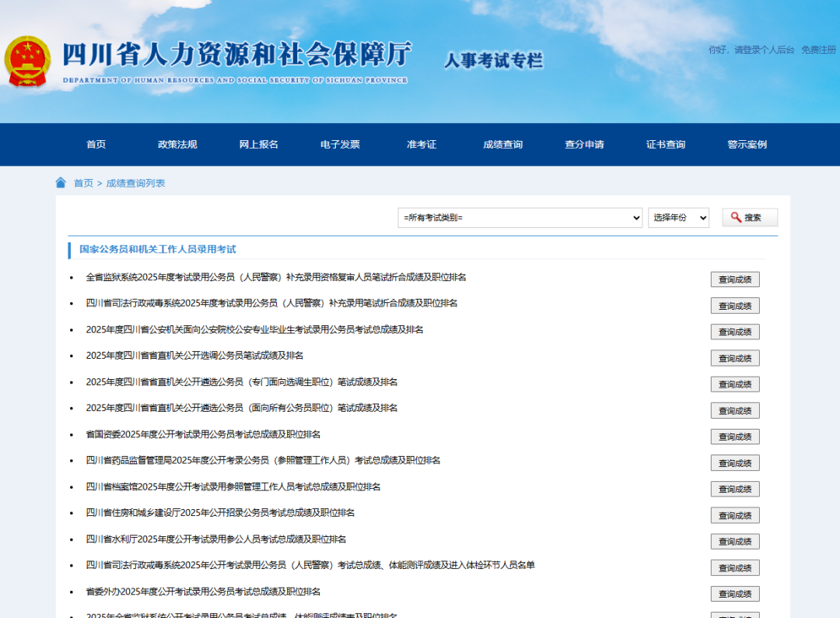Click the 首页 breadcrumb link

(x=83, y=183)
